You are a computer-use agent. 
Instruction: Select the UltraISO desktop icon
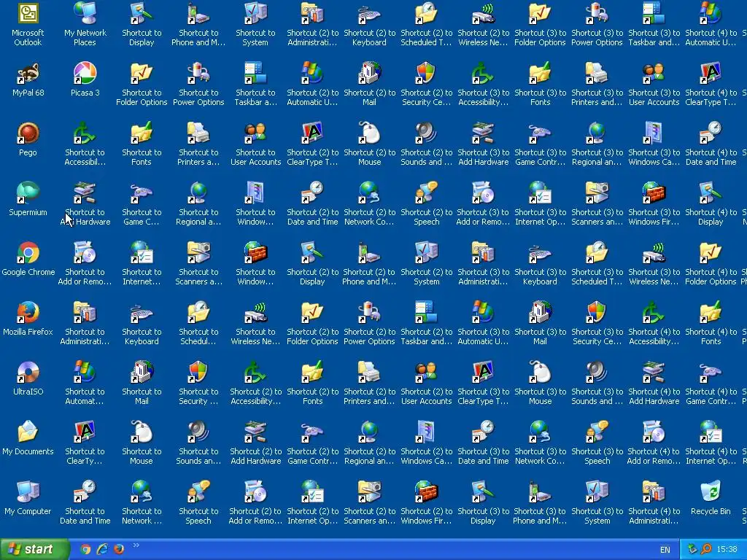click(28, 378)
